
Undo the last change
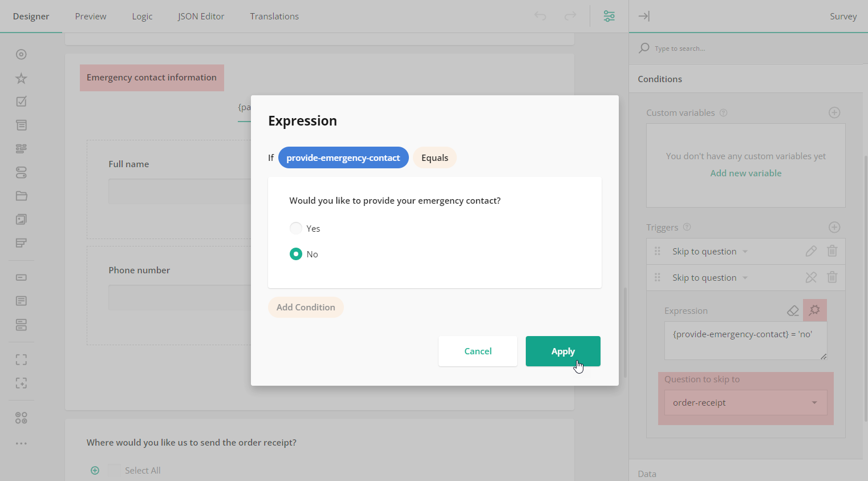click(x=540, y=16)
